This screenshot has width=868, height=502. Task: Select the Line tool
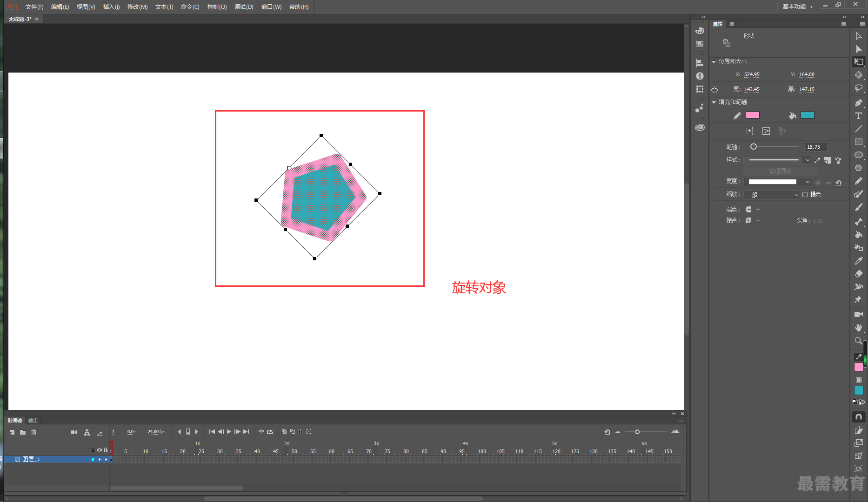[859, 129]
